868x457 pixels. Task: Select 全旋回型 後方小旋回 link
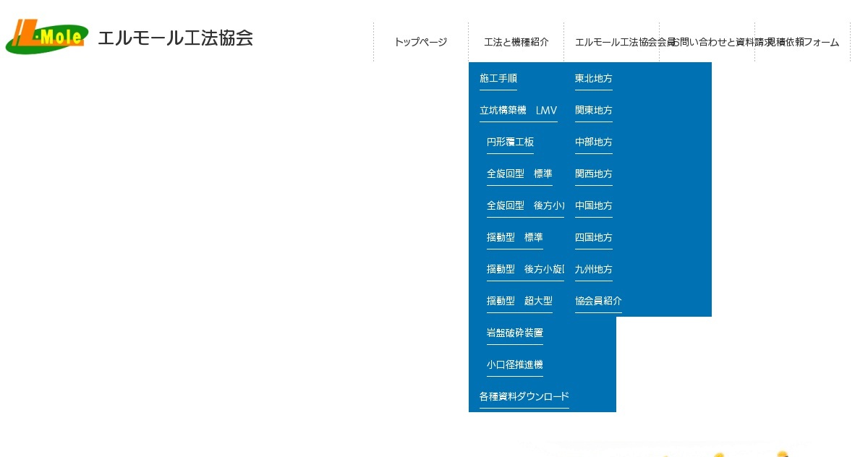[x=524, y=205]
